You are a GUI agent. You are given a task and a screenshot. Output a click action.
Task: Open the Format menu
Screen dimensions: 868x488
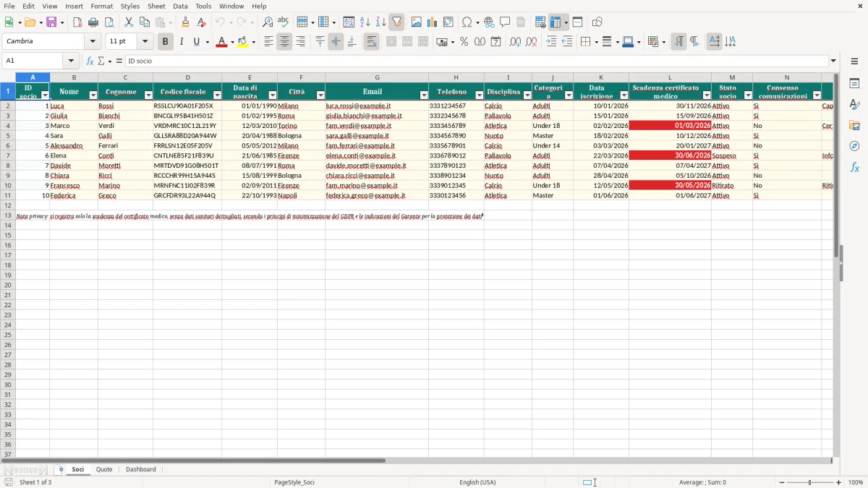[101, 6]
